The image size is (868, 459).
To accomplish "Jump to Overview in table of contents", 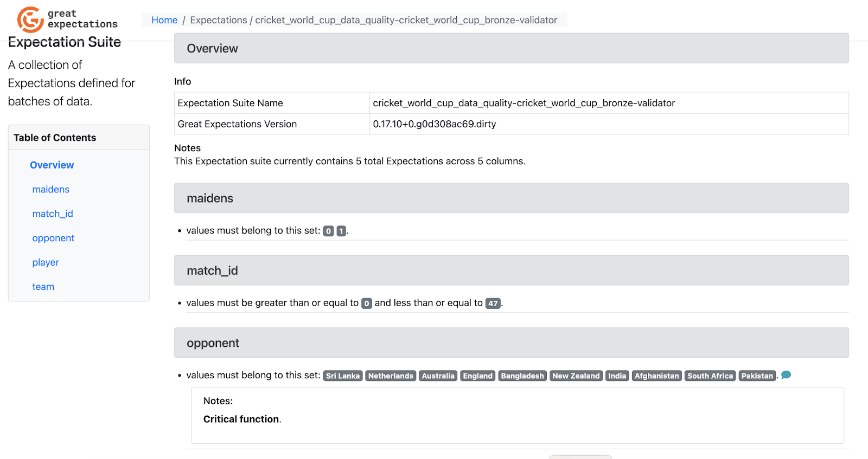I will [x=52, y=165].
